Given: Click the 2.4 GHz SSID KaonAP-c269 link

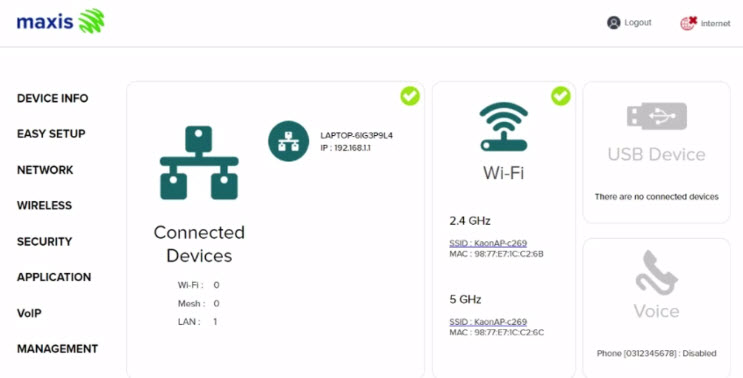Looking at the screenshot, I should (x=488, y=243).
